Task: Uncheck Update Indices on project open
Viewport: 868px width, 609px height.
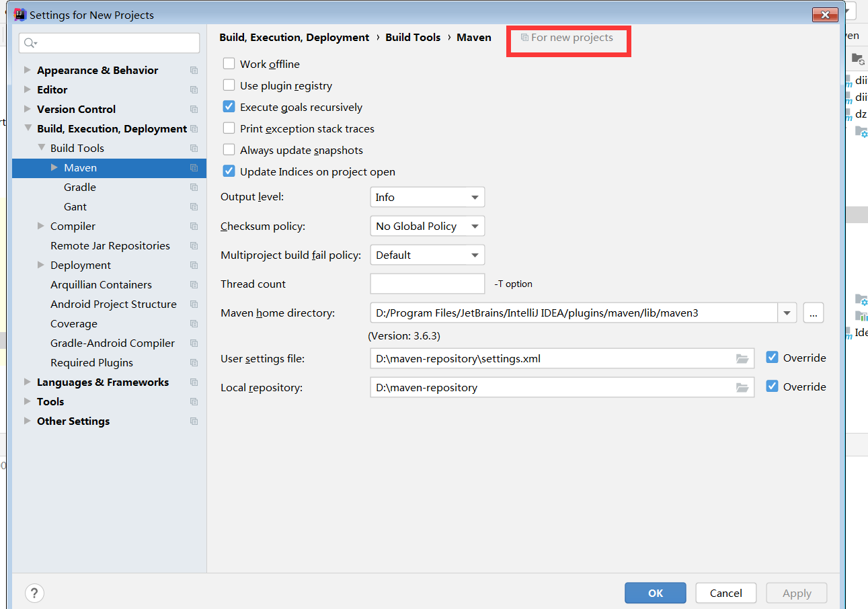Action: click(229, 171)
